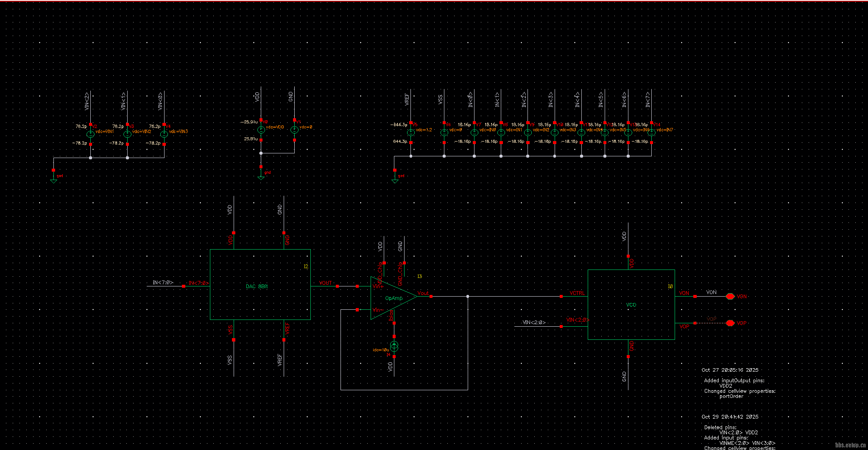This screenshot has width=868, height=450.
Task: Click the VIN<2:0> wire label near VCO
Action: tap(534, 322)
